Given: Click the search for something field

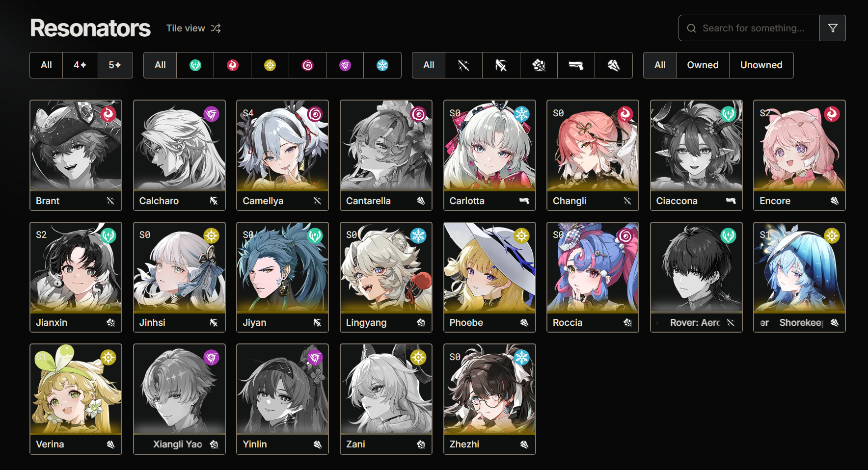Looking at the screenshot, I should (x=749, y=28).
